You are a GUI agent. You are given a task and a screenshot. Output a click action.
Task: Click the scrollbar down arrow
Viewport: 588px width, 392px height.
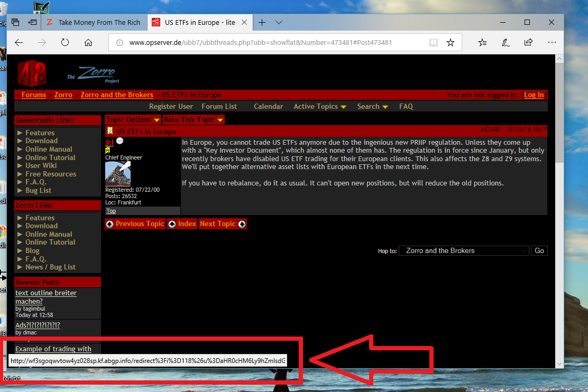click(559, 363)
